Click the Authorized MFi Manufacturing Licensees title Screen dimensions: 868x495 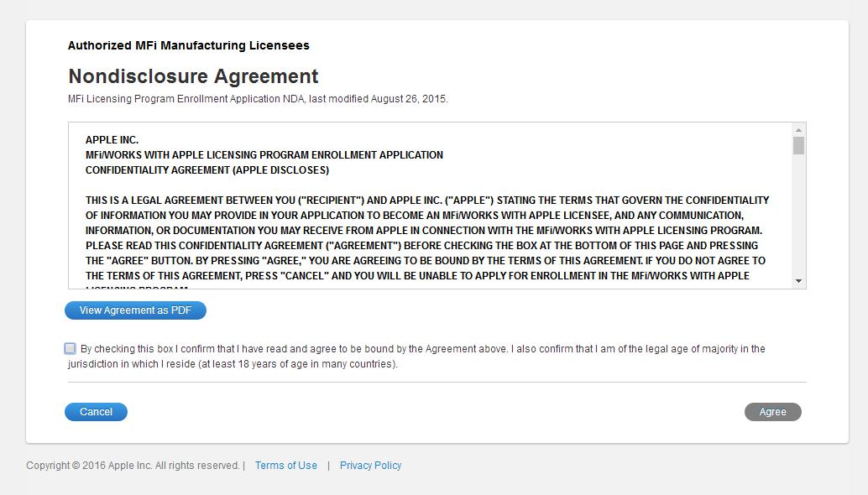pos(189,45)
